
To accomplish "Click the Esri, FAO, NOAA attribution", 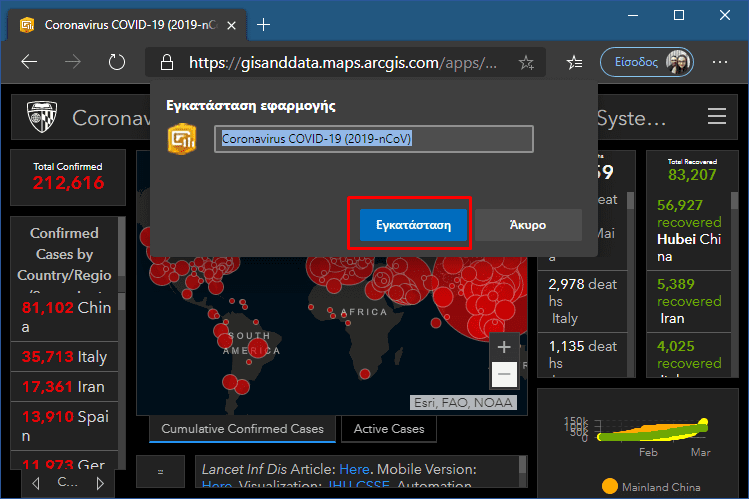I will [x=463, y=403].
